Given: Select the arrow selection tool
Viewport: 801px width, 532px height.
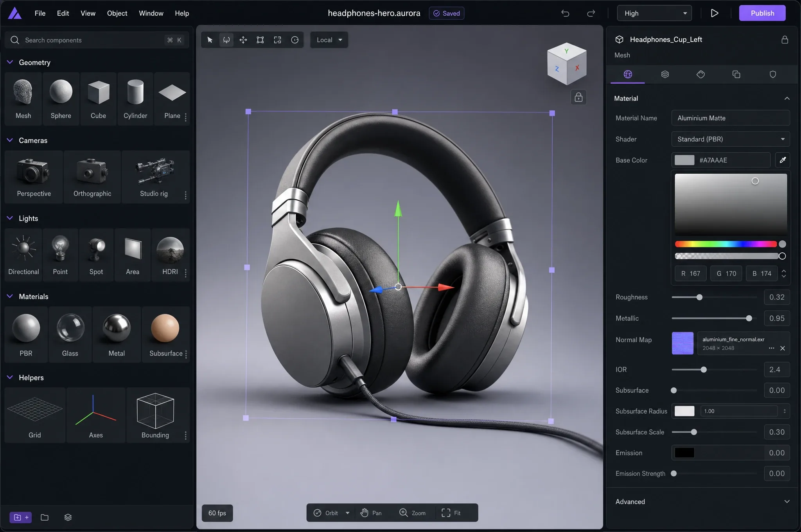Looking at the screenshot, I should tap(210, 40).
